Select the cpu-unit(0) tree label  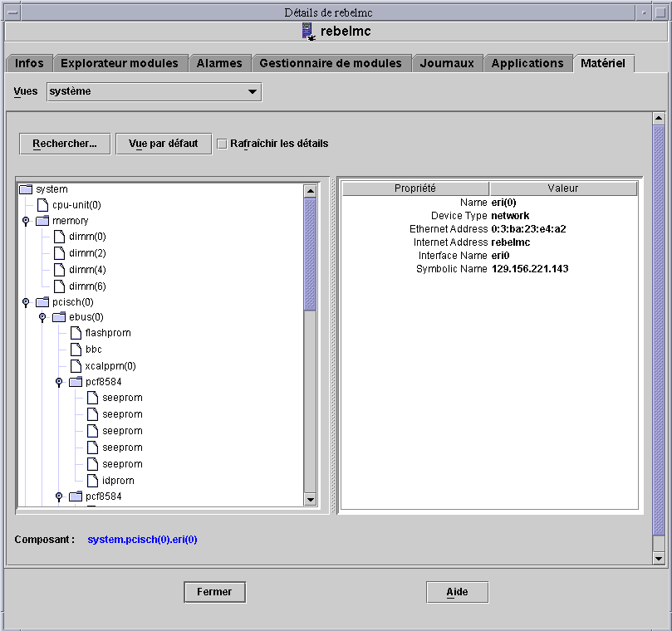[76, 205]
